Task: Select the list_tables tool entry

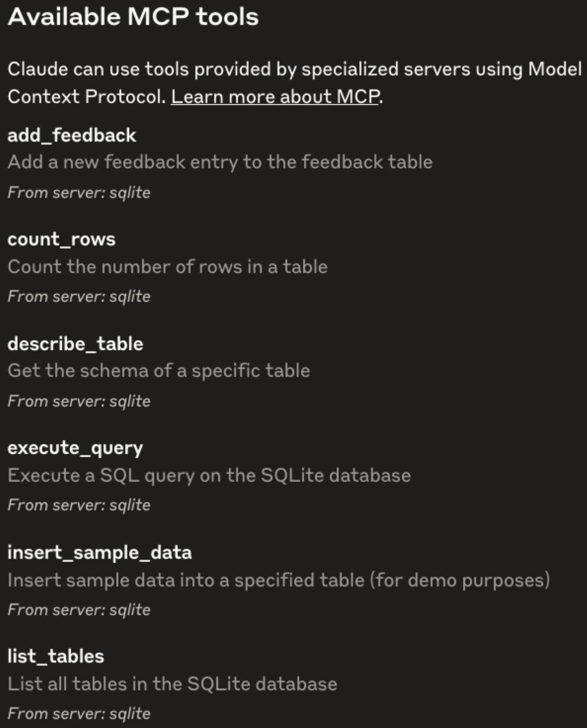Action: pos(56,657)
